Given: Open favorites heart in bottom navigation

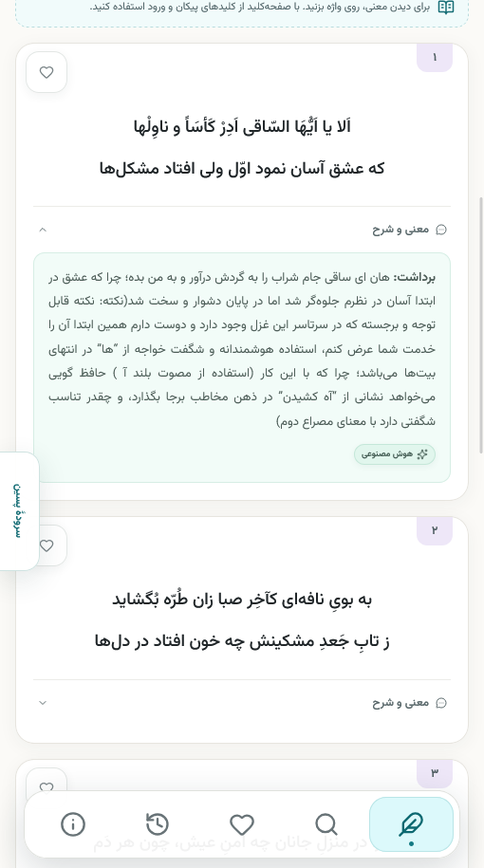Looking at the screenshot, I should (242, 824).
